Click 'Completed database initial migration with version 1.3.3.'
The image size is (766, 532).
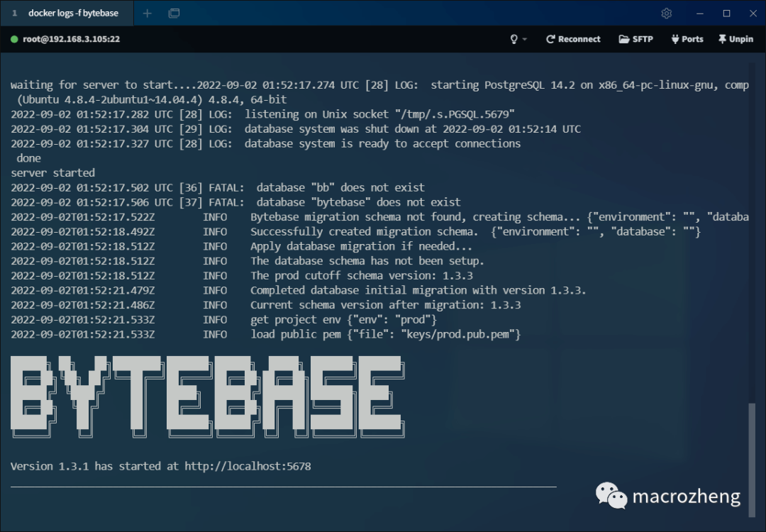[x=418, y=290]
